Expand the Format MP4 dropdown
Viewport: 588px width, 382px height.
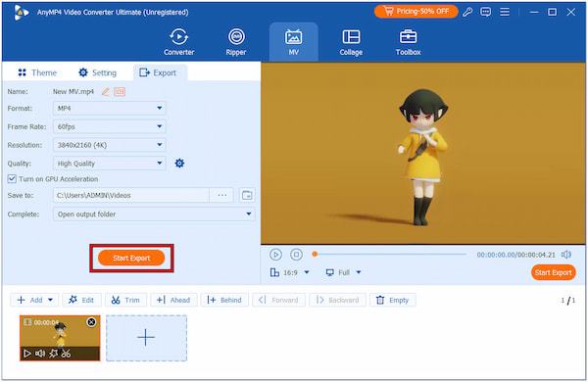[x=110, y=108]
